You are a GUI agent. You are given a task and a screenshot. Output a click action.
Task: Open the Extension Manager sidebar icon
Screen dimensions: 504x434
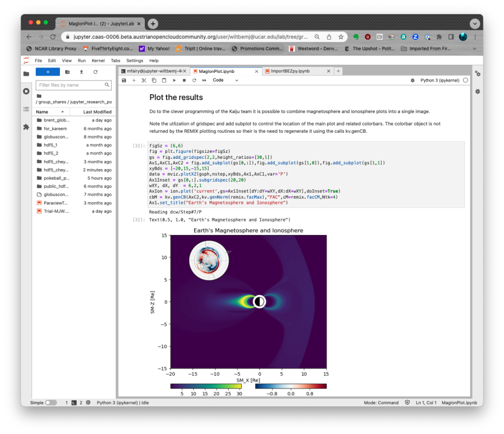click(26, 127)
